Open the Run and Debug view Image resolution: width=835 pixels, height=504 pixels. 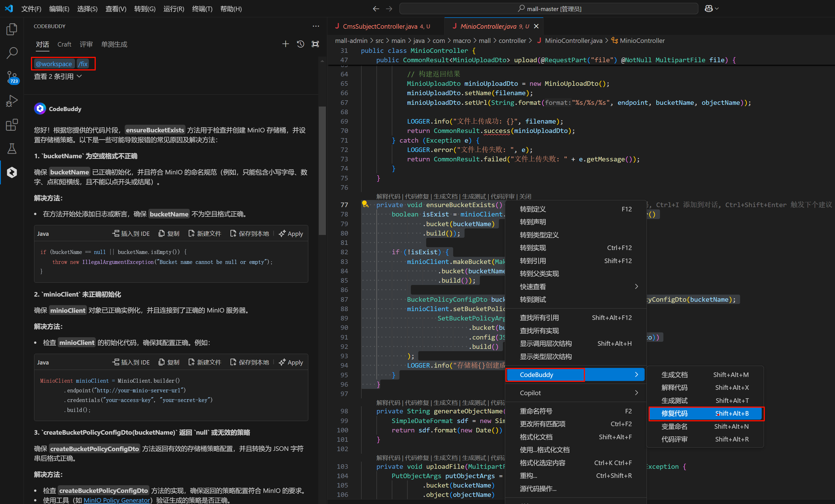pyautogui.click(x=12, y=101)
